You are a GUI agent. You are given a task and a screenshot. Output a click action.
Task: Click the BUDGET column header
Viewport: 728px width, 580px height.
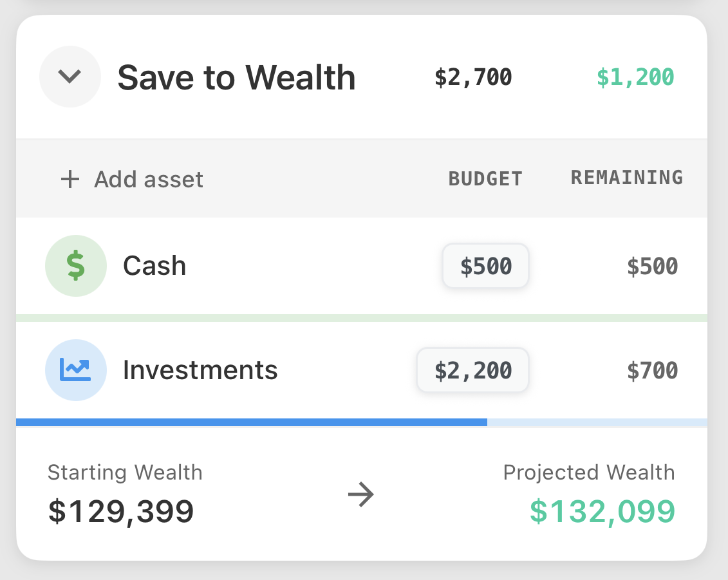485,179
